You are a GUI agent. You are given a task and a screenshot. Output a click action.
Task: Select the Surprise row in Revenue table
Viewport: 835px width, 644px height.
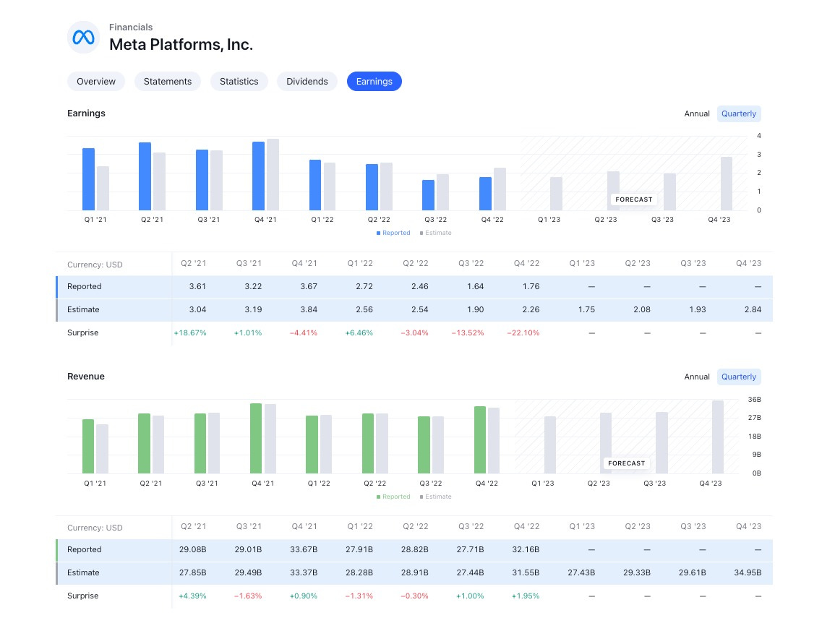point(414,596)
